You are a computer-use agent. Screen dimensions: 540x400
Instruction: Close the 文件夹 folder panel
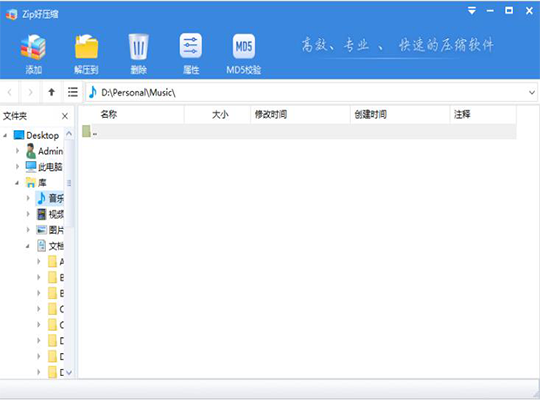65,116
